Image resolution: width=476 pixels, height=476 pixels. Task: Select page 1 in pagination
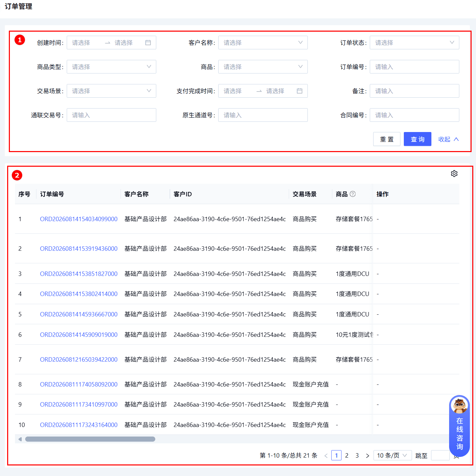(336, 456)
